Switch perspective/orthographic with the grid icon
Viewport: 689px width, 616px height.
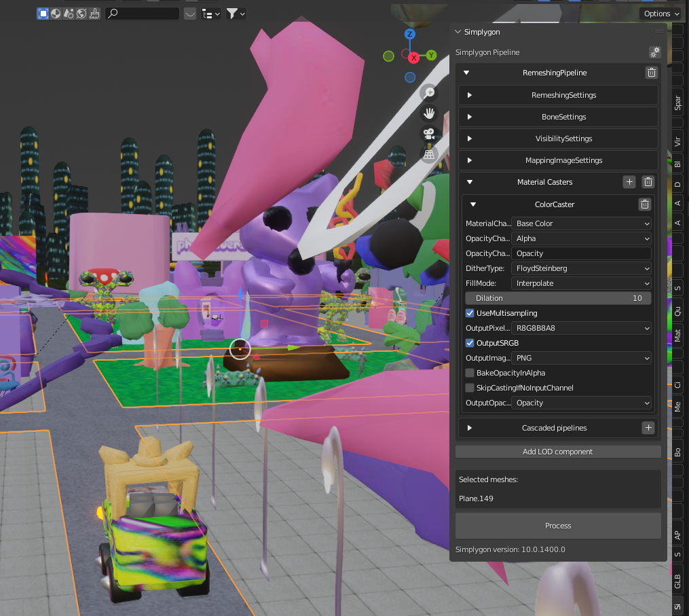429,155
